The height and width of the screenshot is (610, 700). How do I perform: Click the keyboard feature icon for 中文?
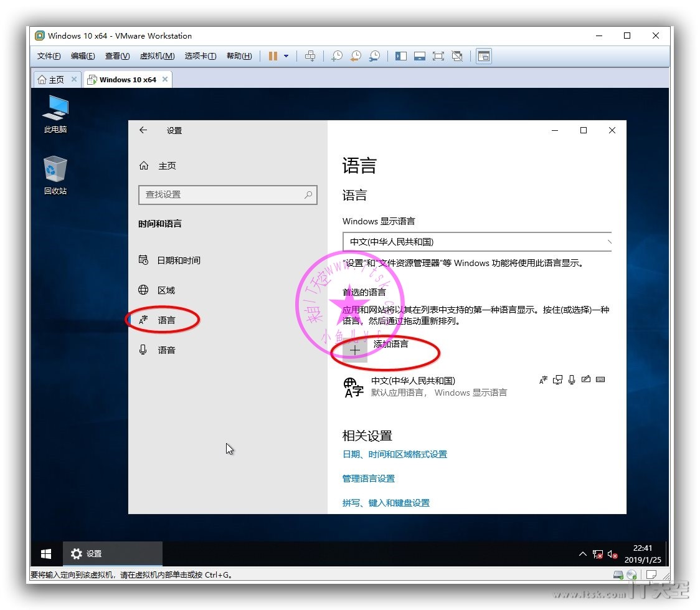[600, 379]
